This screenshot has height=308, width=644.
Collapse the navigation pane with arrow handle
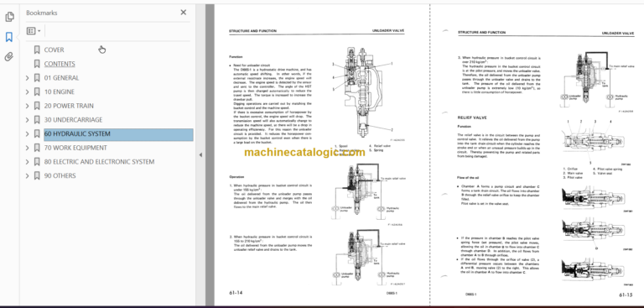200,155
